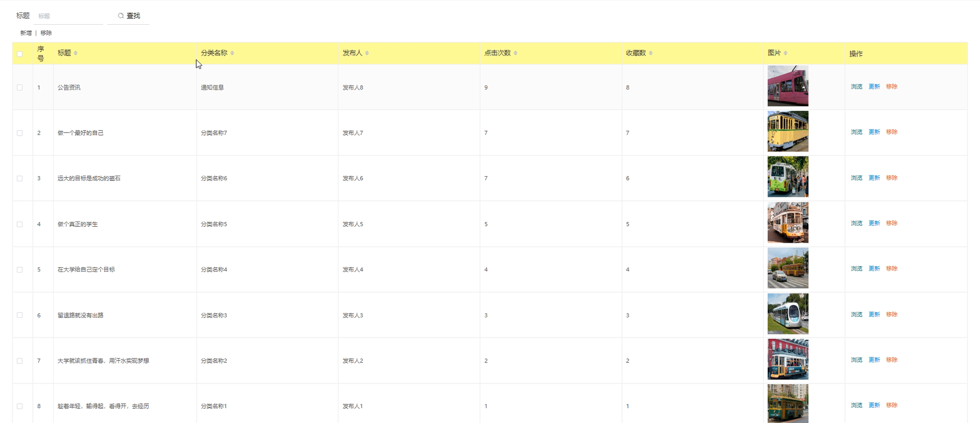This screenshot has height=423, width=980.
Task: Click the 移除 bulk remove link above table
Action: 46,33
